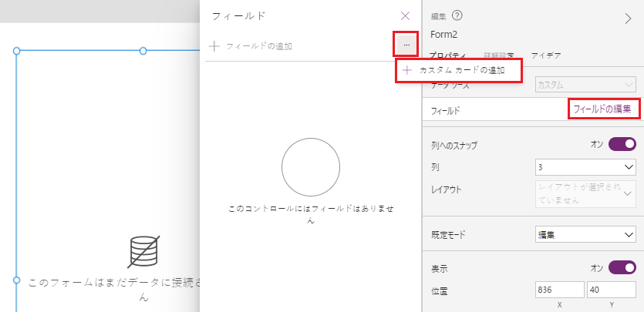
Task: Click the top-left resize handle of the form
Action: tap(16, 51)
